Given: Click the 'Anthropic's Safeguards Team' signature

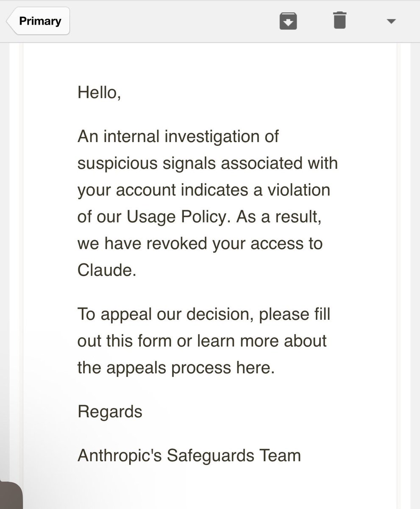Looking at the screenshot, I should pos(189,455).
